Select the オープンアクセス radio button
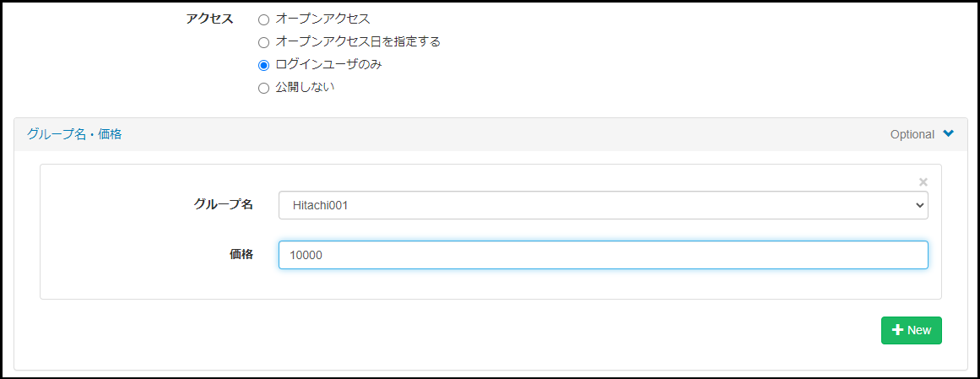 point(263,19)
